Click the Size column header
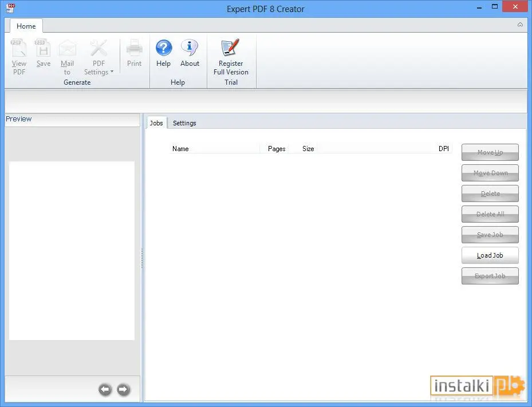This screenshot has width=532, height=407. tap(302, 149)
